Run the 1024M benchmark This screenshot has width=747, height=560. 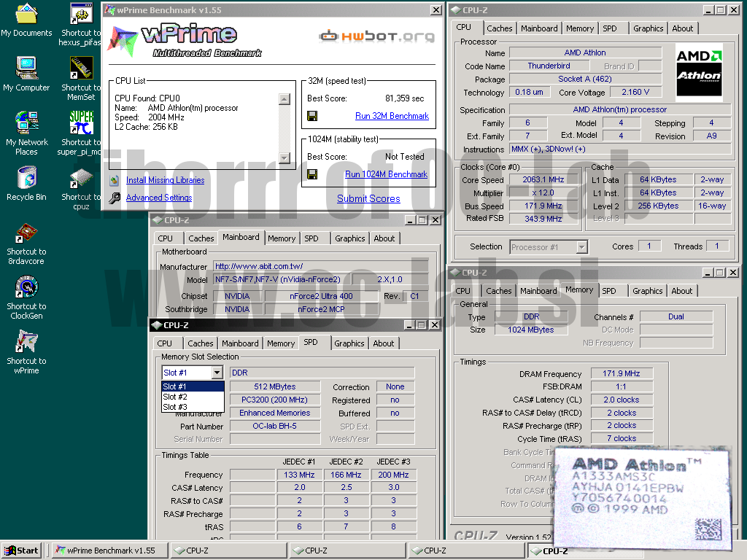point(387,174)
